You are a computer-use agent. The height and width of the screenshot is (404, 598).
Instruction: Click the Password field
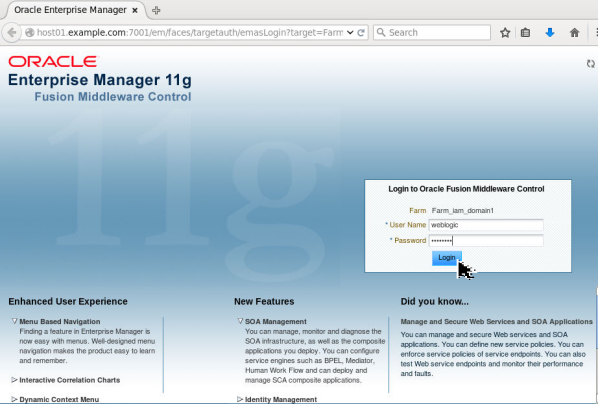click(486, 241)
